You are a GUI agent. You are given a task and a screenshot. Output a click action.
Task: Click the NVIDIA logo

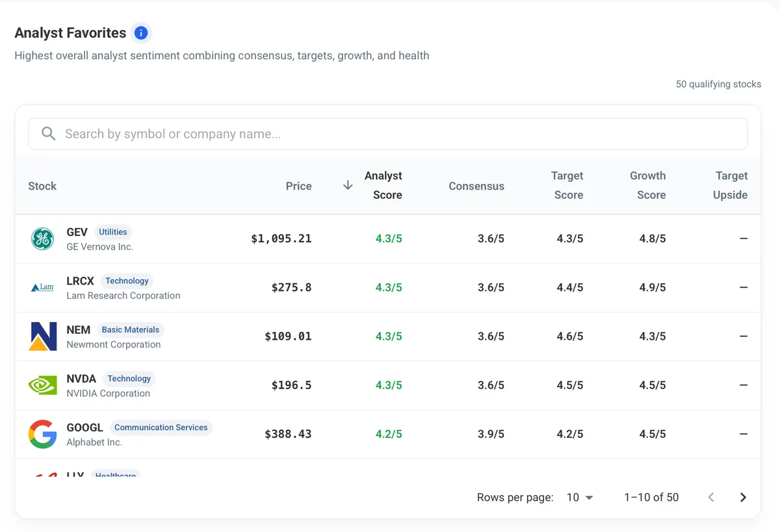[43, 385]
